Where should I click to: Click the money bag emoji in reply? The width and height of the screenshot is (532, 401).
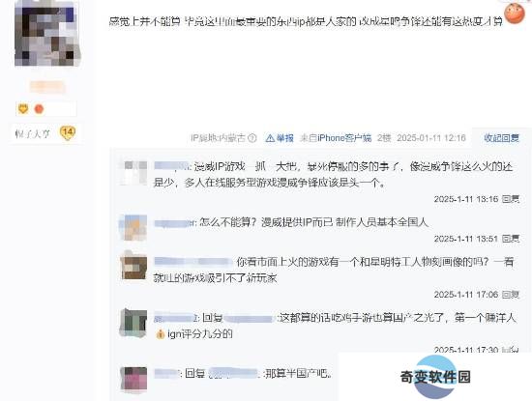tap(161, 334)
